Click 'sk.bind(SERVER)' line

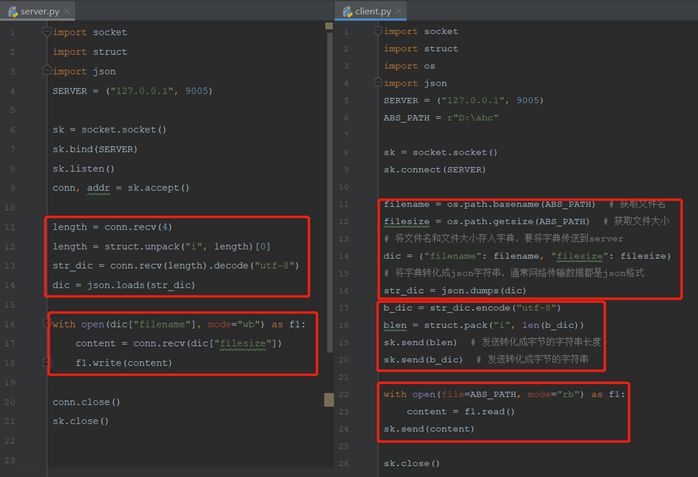[x=95, y=149]
